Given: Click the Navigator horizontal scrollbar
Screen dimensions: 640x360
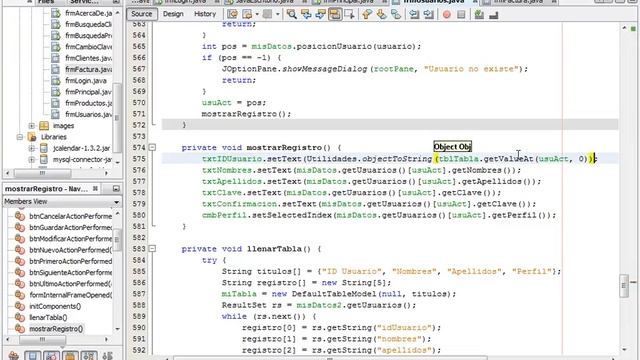Looking at the screenshot, I should click(42, 340).
